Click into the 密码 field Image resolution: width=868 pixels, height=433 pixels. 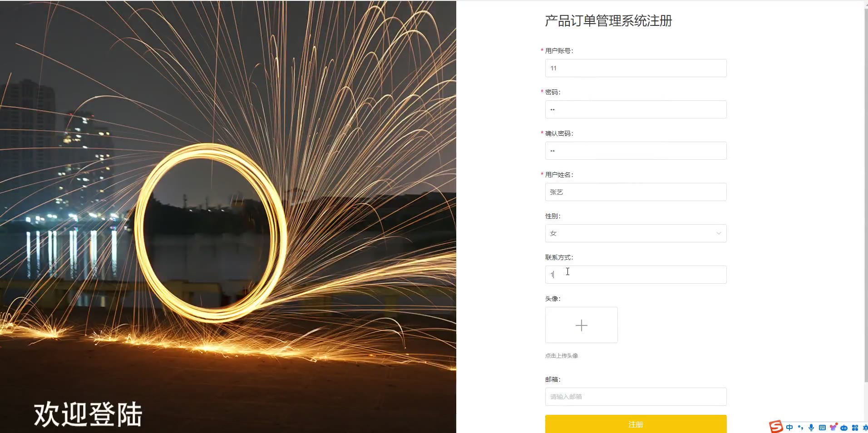click(636, 109)
